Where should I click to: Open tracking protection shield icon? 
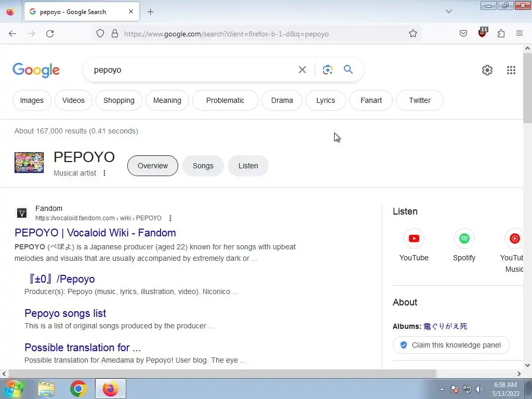[x=100, y=33]
